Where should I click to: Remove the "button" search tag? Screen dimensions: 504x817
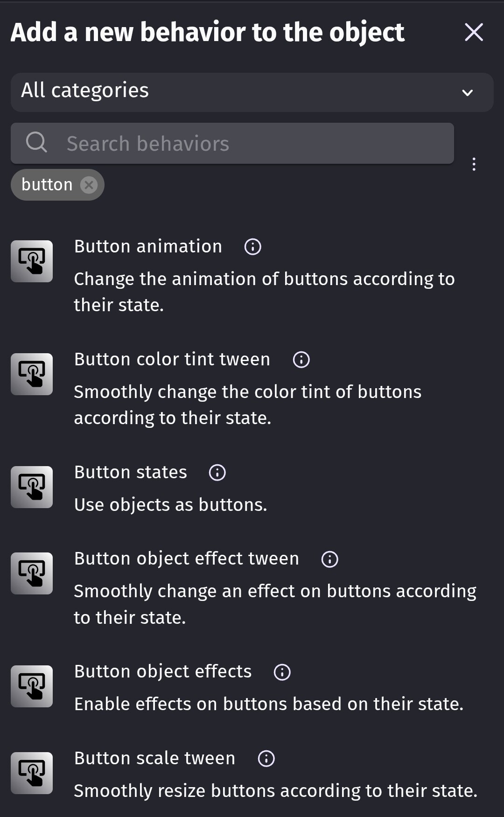[89, 185]
